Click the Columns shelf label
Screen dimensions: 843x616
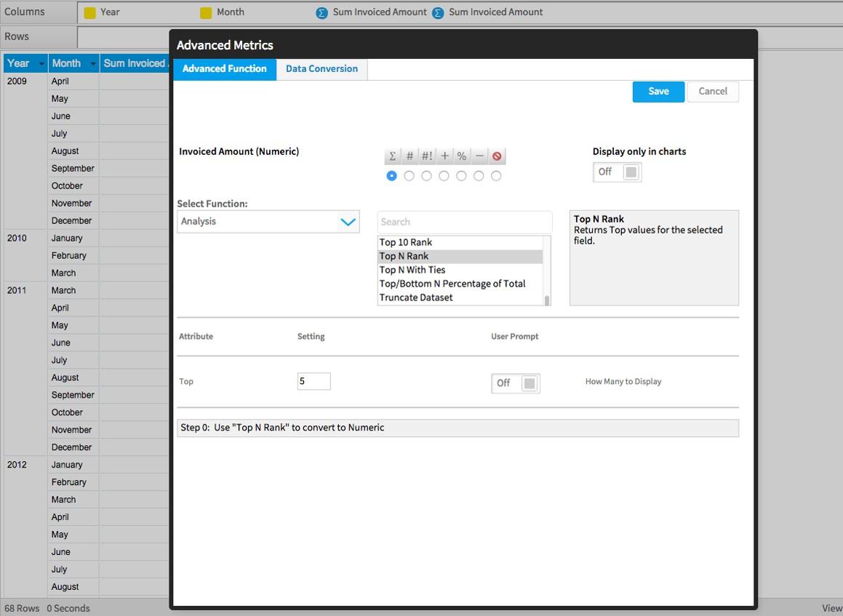(24, 12)
